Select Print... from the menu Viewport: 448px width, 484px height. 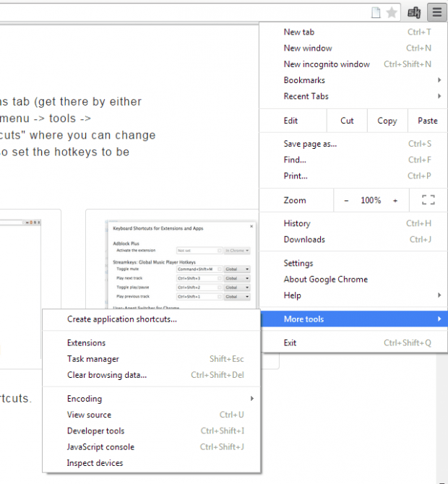coord(353,176)
